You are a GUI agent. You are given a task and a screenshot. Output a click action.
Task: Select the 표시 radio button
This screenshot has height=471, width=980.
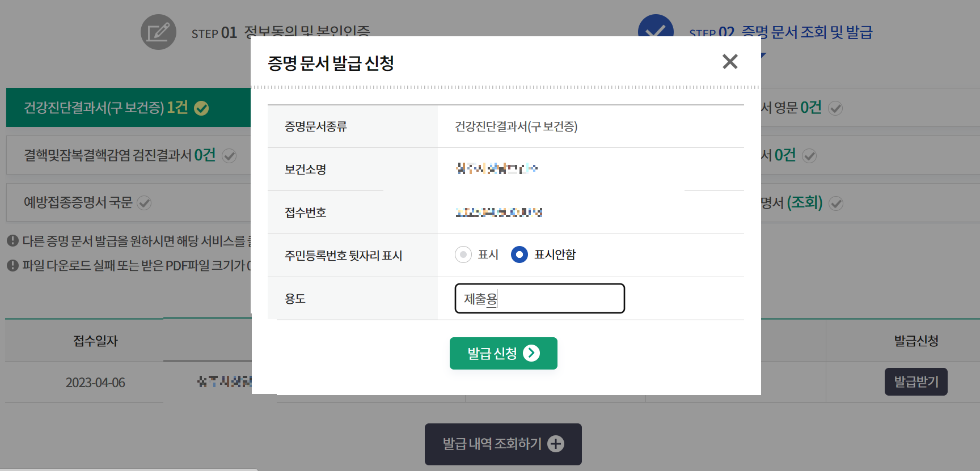(463, 255)
